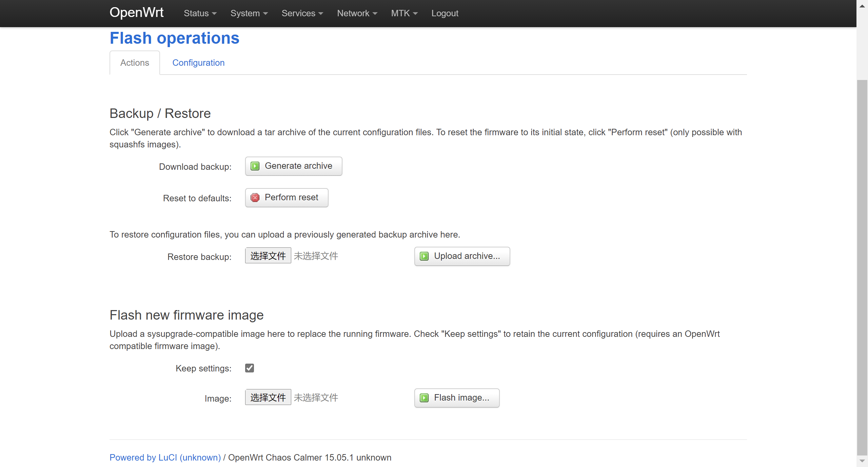Screen dimensions: 868x467
Task: Choose file for firmware Image
Action: [x=268, y=398]
